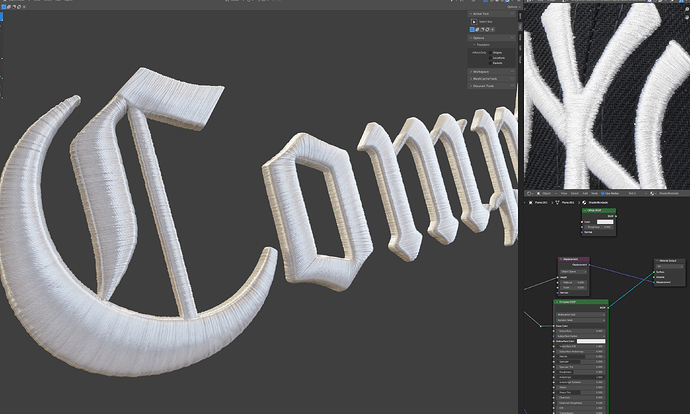
Task: Choose the Extend selection mode icon
Action: pos(477,29)
